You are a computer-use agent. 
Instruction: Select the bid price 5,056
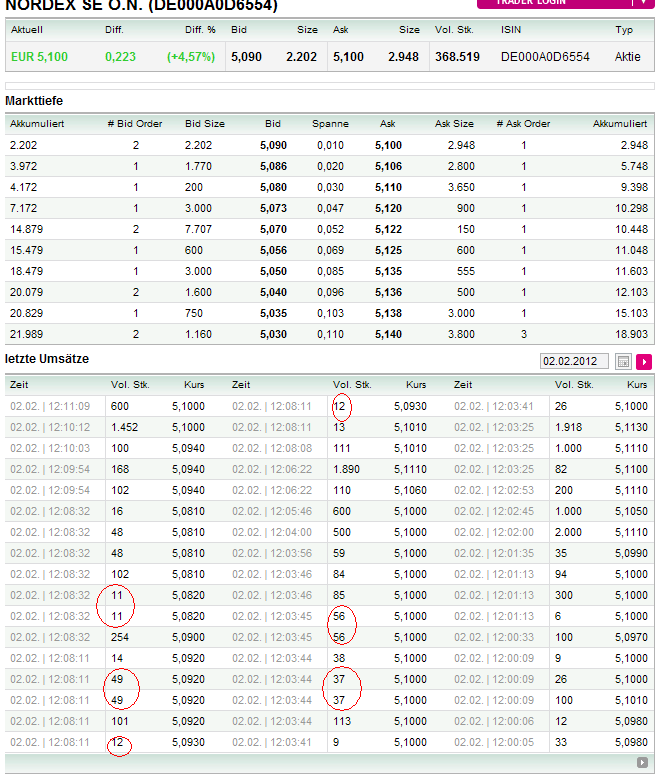tap(274, 250)
